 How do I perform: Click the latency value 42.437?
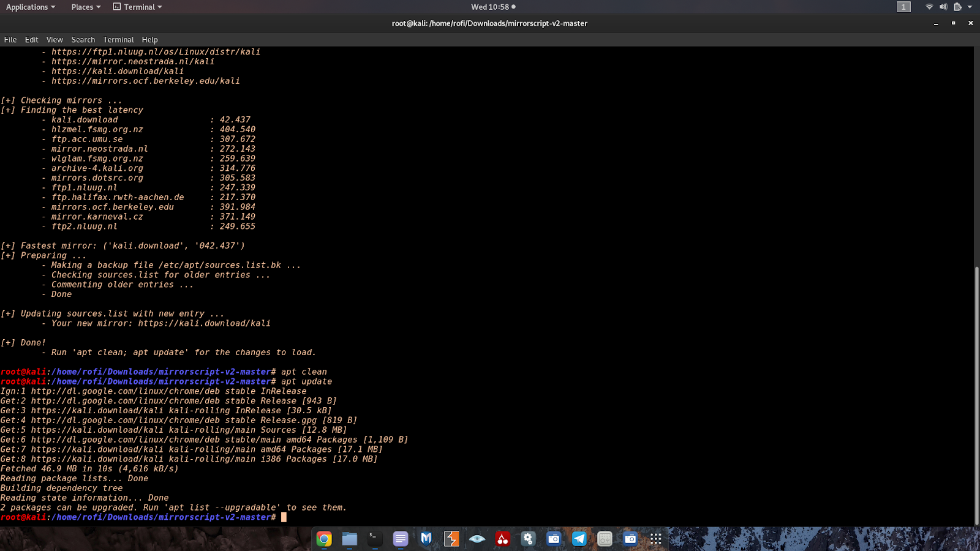click(x=235, y=120)
